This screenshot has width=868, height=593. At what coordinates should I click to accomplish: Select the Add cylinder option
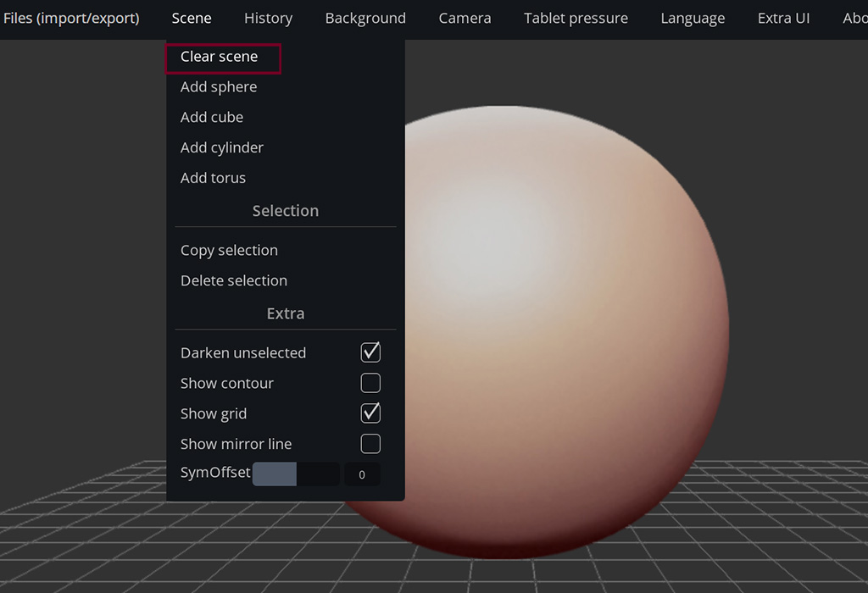pos(222,148)
